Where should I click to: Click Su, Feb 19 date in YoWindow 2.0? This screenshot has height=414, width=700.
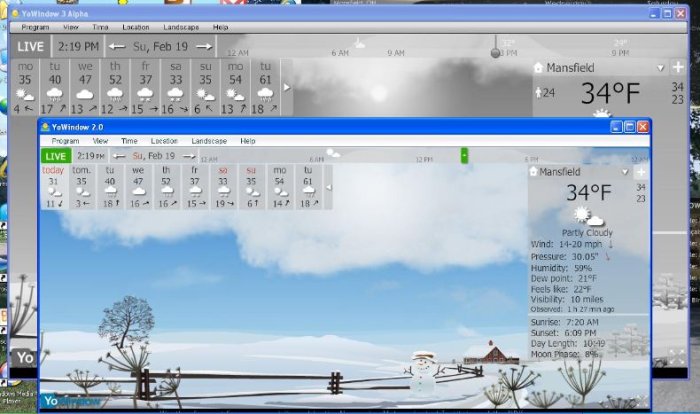tap(154, 156)
